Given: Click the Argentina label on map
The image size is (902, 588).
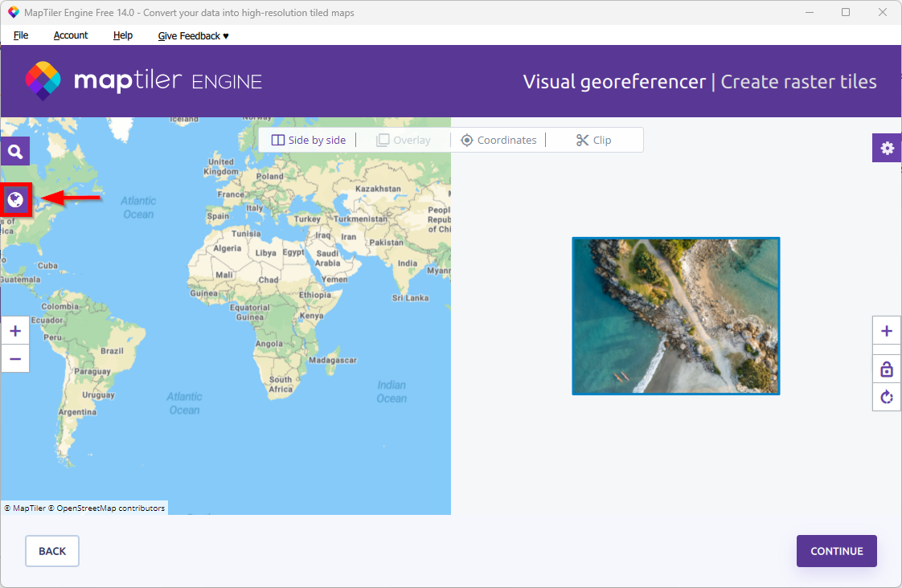Looking at the screenshot, I should (x=77, y=412).
